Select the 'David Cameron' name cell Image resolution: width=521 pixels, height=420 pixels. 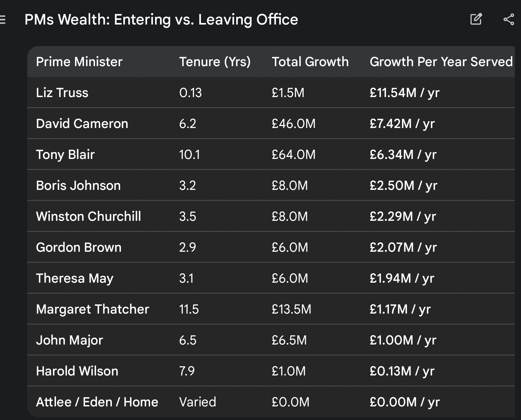(82, 124)
